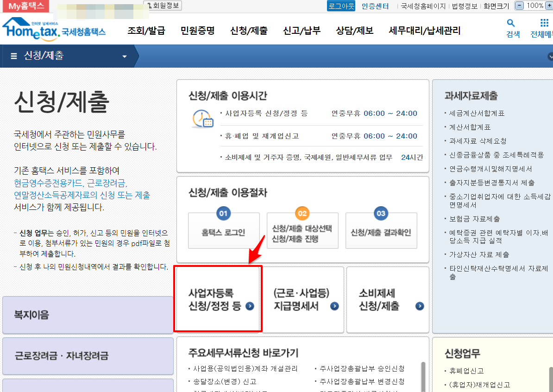Open 가상자산 자료 제출 link
The height and width of the screenshot is (392, 553).
coord(479,254)
